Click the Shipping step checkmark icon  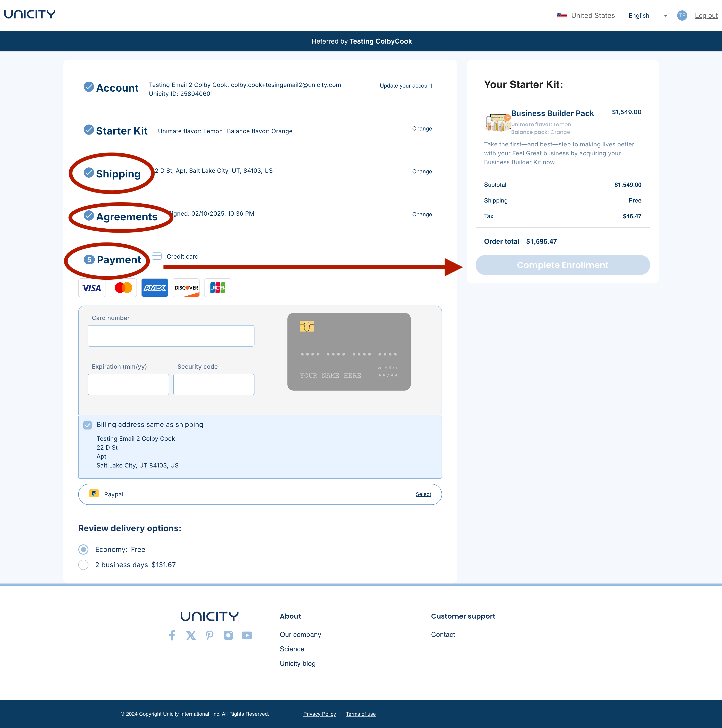click(x=89, y=173)
